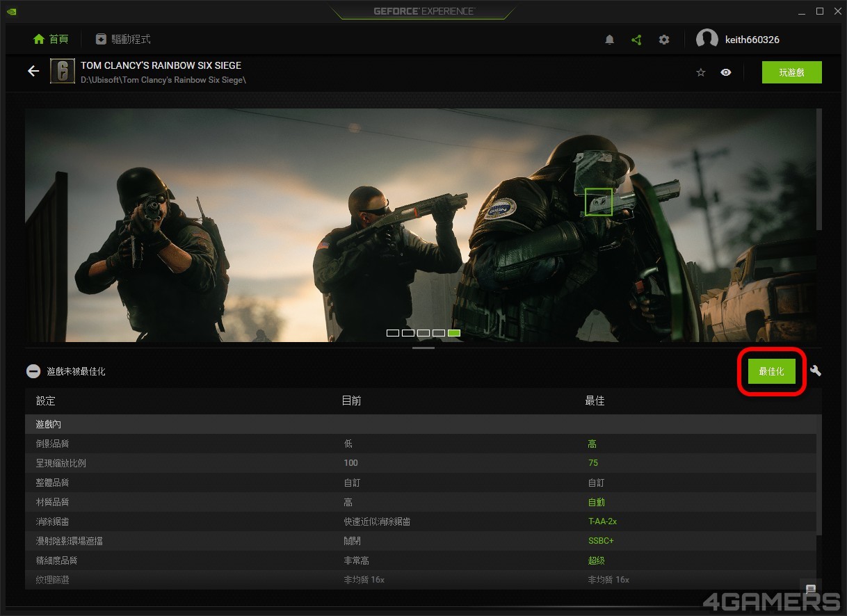Click the 目前 column header
This screenshot has height=616, width=847.
(x=351, y=401)
